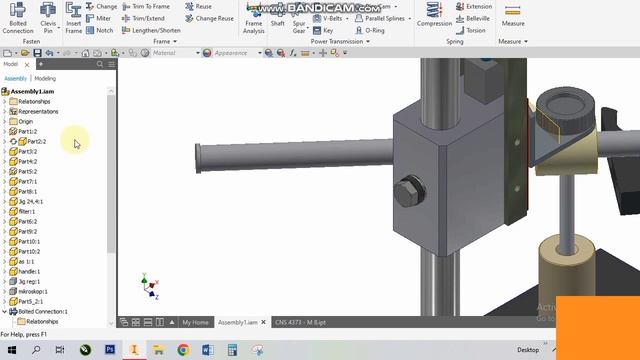The width and height of the screenshot is (640, 360).
Task: Select Part2:2 in the browser
Action: pyautogui.click(x=36, y=141)
